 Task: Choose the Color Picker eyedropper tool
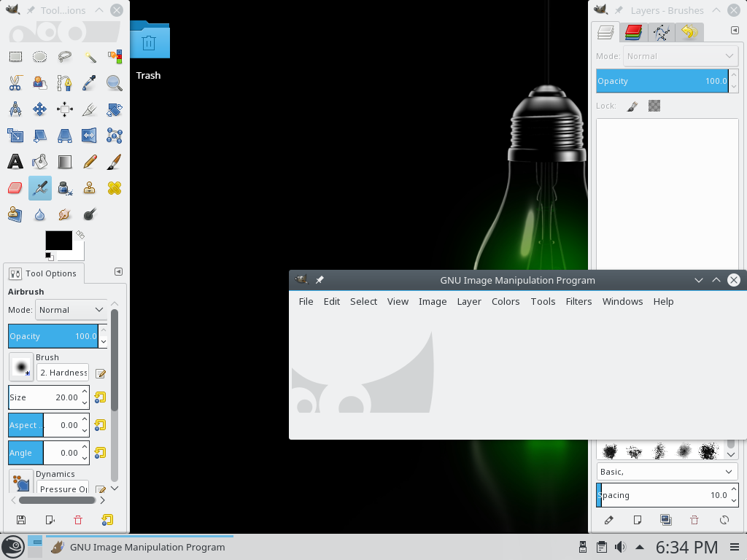pos(90,82)
